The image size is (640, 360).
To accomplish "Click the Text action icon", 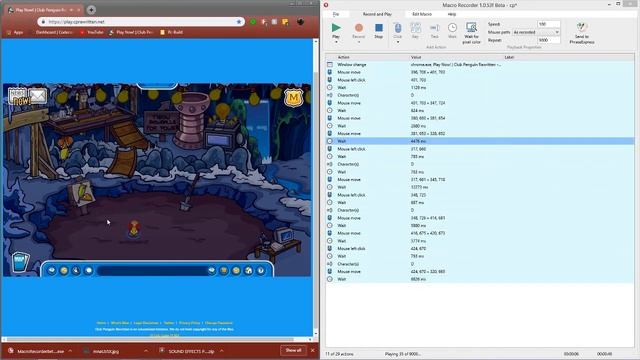I will tap(434, 28).
